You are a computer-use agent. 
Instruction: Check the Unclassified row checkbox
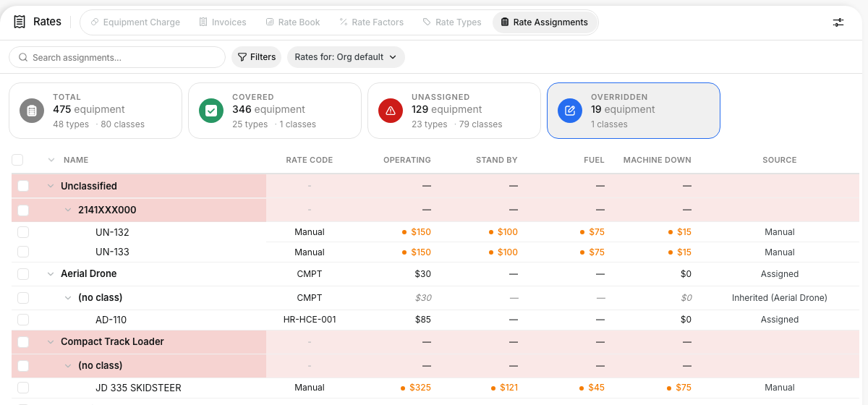click(23, 186)
